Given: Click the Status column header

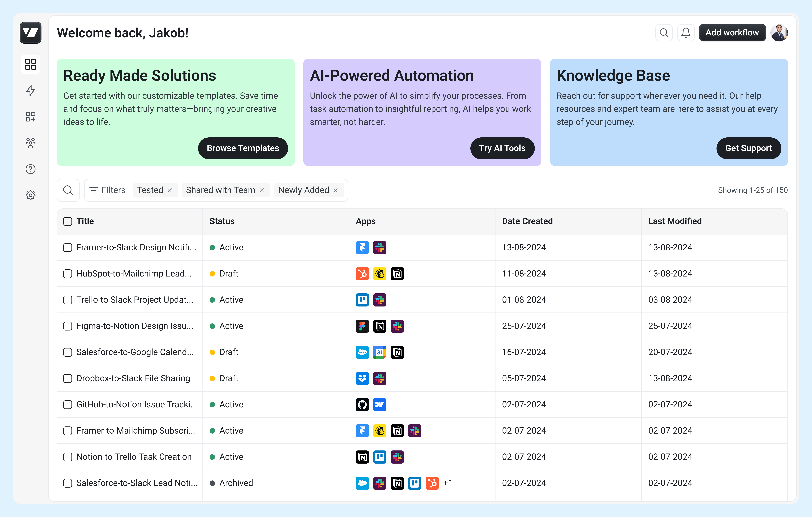Looking at the screenshot, I should pos(222,221).
